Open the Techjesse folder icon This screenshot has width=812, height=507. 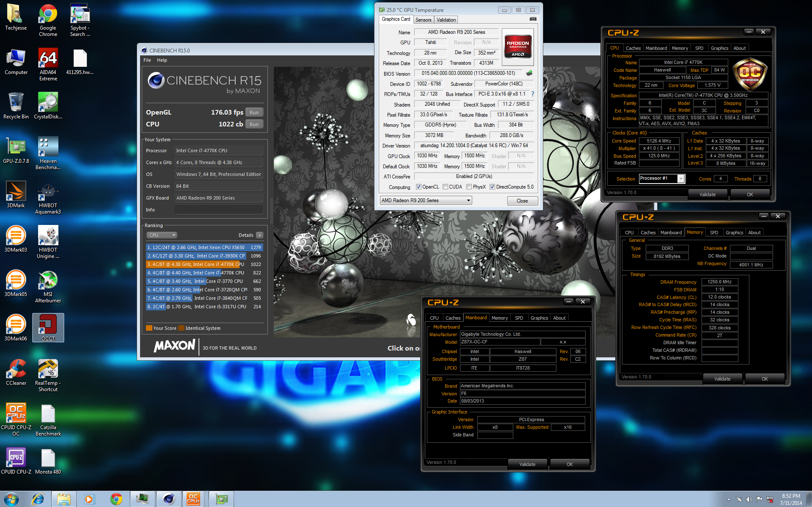pyautogui.click(x=16, y=18)
